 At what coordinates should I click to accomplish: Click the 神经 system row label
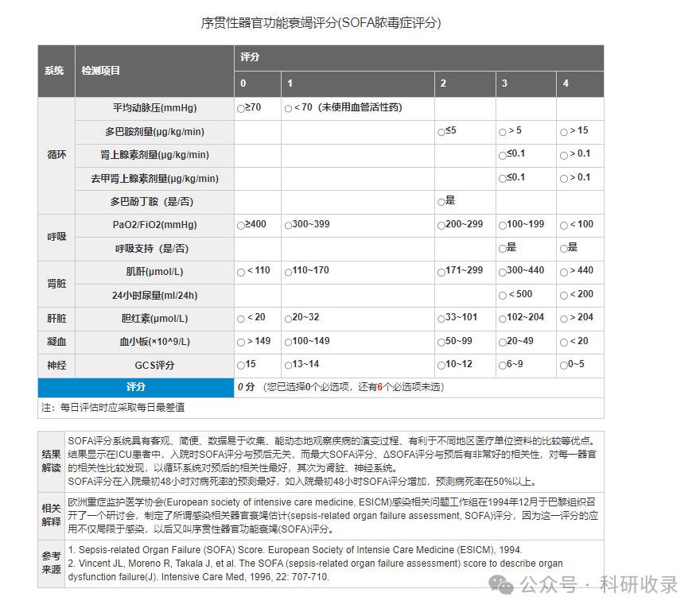[x=56, y=366]
